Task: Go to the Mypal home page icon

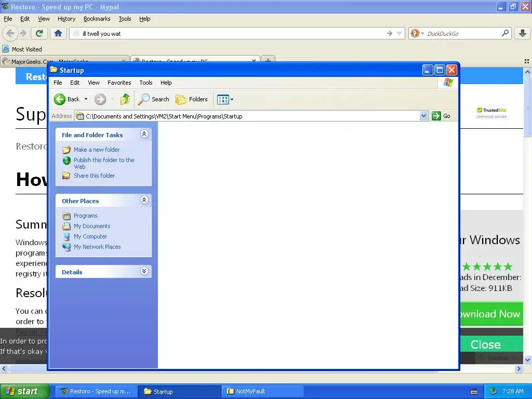Action: pyautogui.click(x=58, y=33)
